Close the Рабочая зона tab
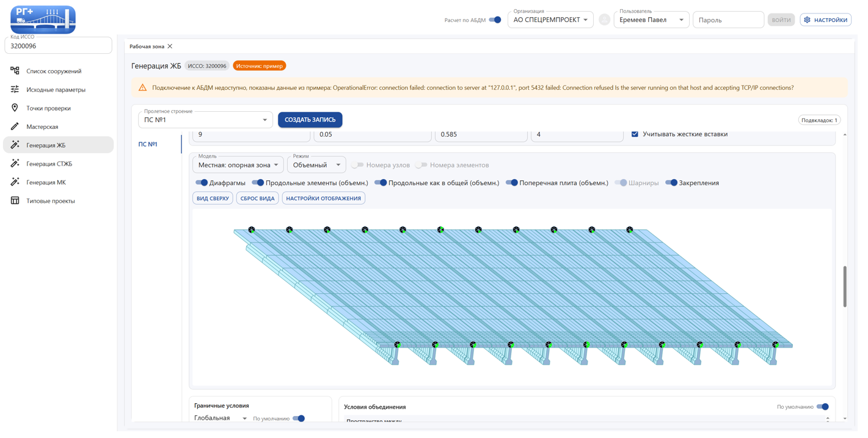This screenshot has width=868, height=438. 170,46
